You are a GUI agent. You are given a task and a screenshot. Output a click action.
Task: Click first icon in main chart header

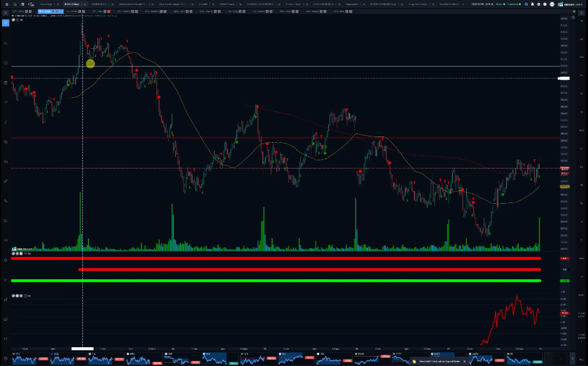tap(13, 19)
